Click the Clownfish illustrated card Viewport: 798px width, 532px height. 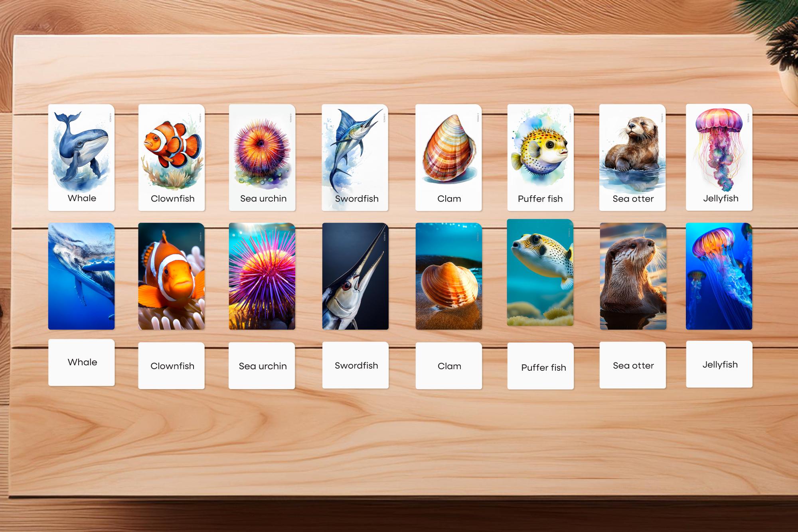coord(172,156)
